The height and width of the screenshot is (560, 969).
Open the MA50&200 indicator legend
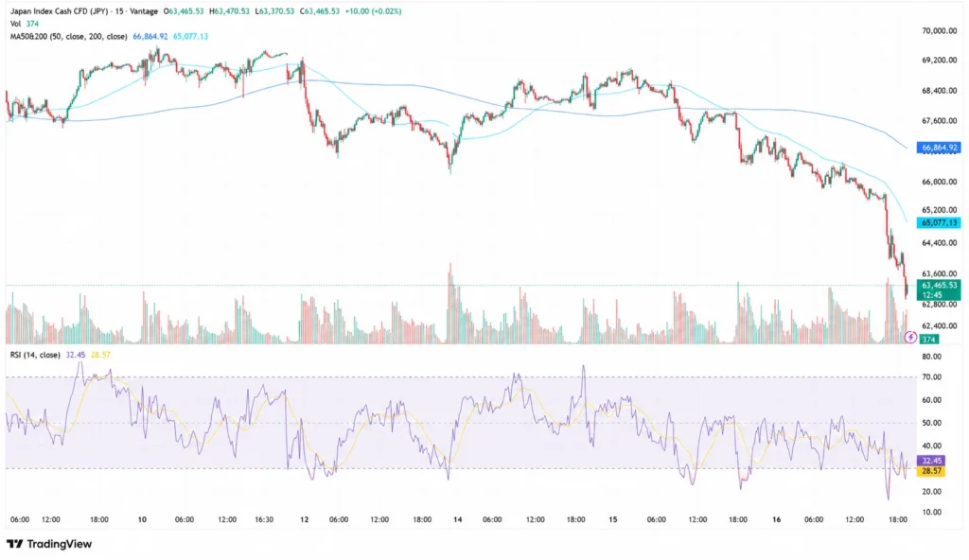[68, 37]
